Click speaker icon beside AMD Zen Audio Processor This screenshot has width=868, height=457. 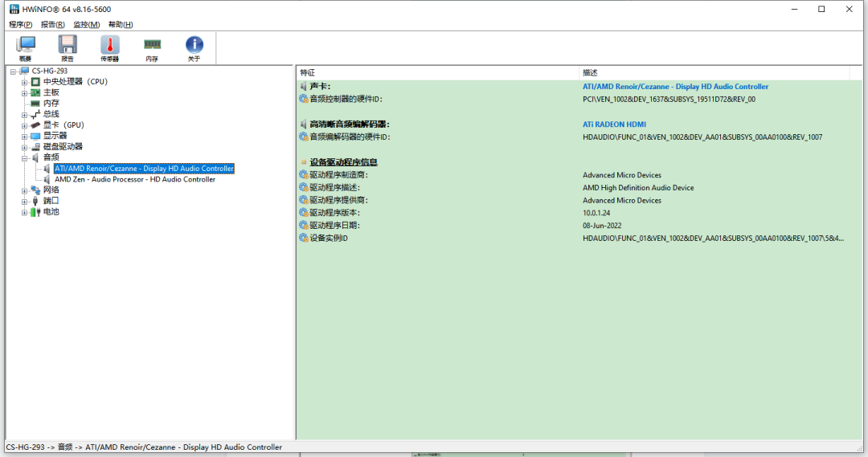tap(47, 179)
